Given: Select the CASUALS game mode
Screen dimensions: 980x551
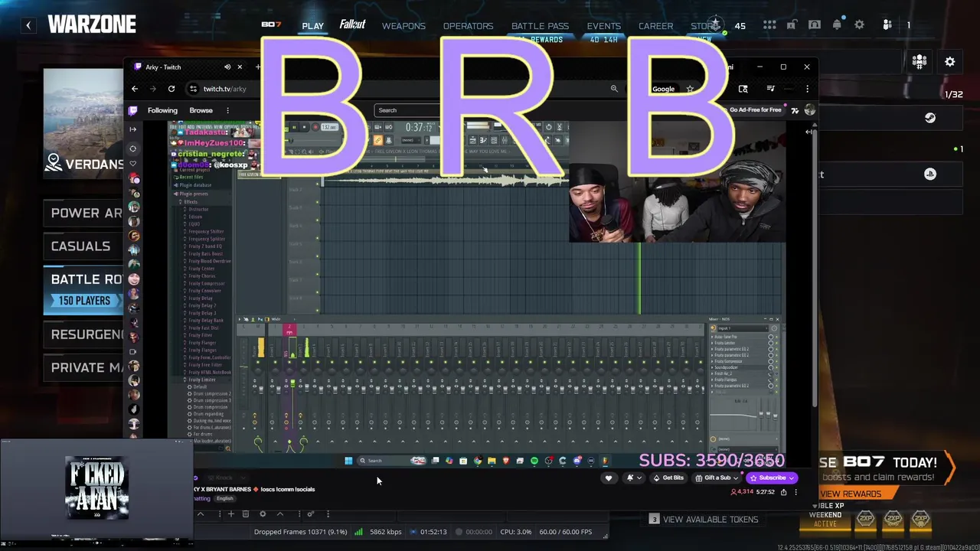Looking at the screenshot, I should click(84, 246).
